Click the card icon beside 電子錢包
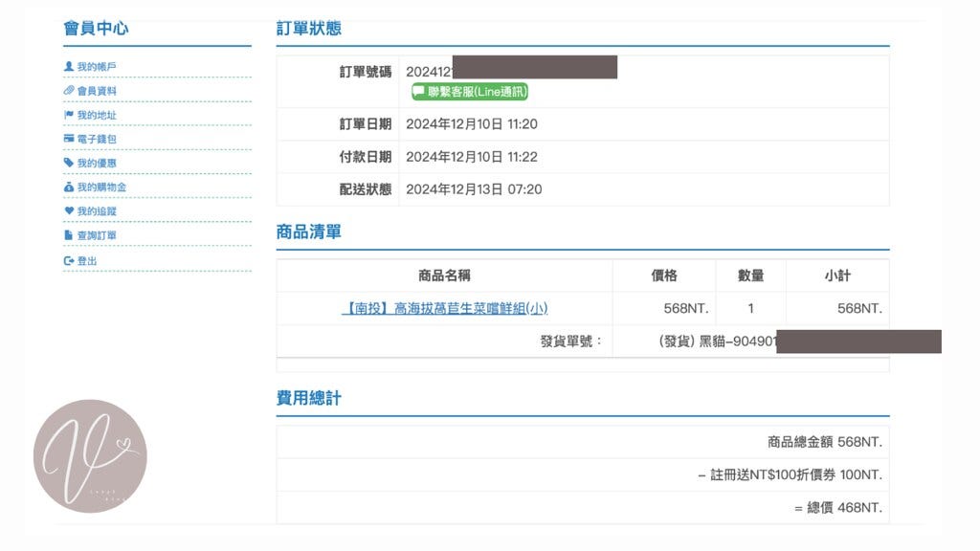The width and height of the screenshot is (980, 551). tap(69, 139)
